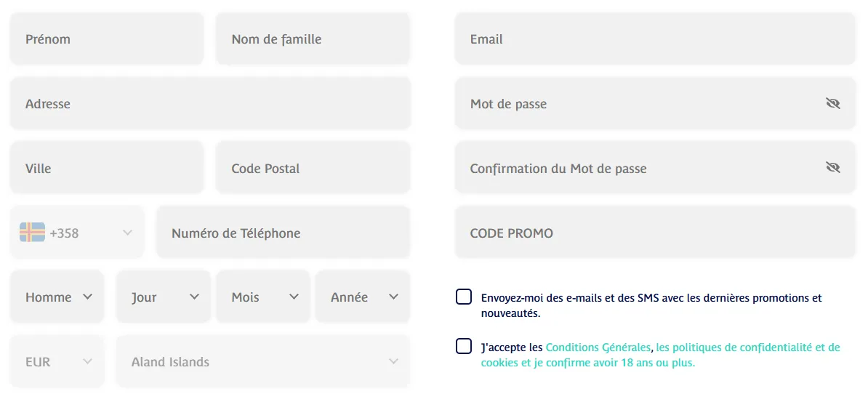This screenshot has width=868, height=402.
Task: Click the Aland Islands flag icon
Action: pyautogui.click(x=32, y=233)
